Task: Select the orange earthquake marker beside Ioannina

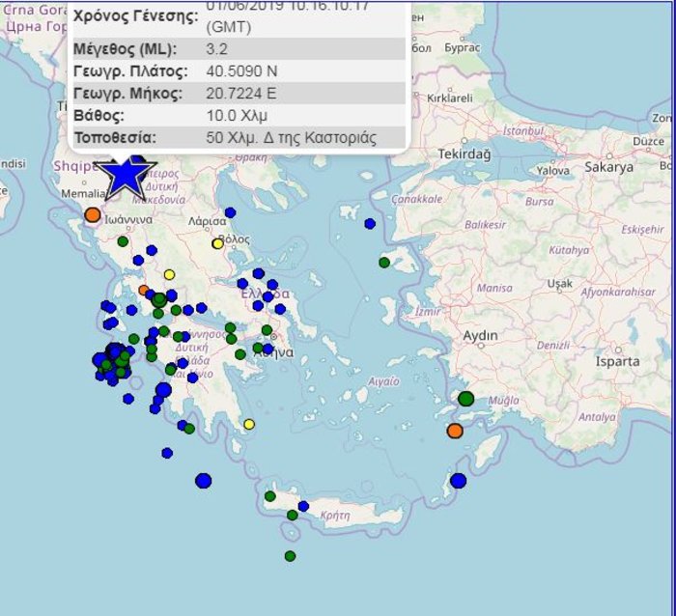Action: 93,214
